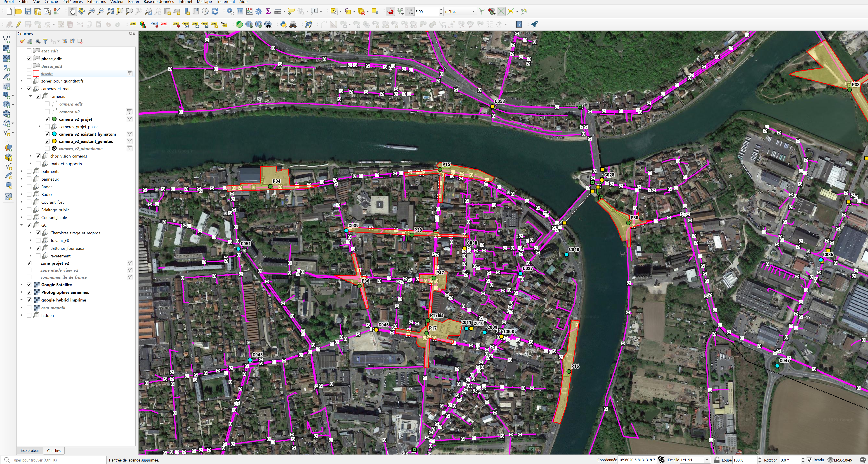Toggle editing with the yellow pencil icon
Viewport: 868px width, 464px height.
tap(19, 24)
